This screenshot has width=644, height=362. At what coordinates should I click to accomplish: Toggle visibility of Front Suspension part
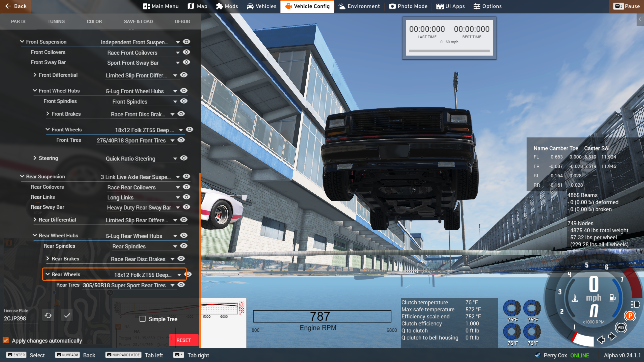(x=186, y=41)
